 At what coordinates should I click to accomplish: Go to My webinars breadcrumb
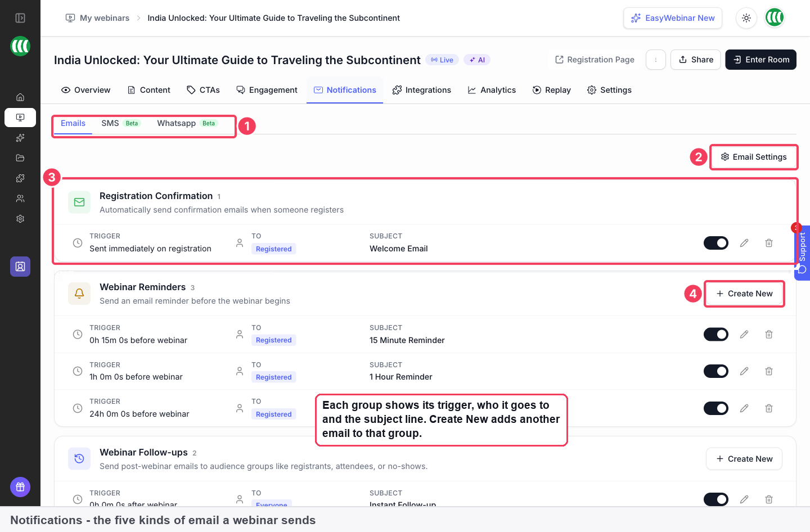pyautogui.click(x=98, y=18)
